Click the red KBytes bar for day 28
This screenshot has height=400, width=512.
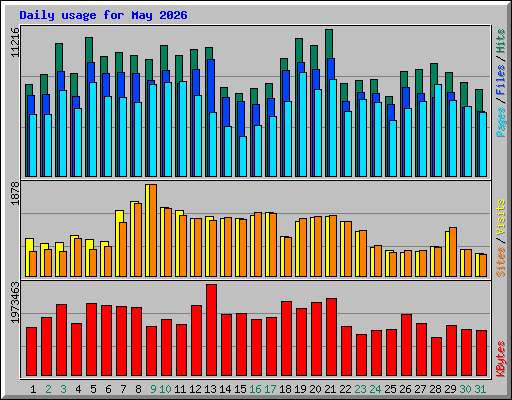coord(437,357)
